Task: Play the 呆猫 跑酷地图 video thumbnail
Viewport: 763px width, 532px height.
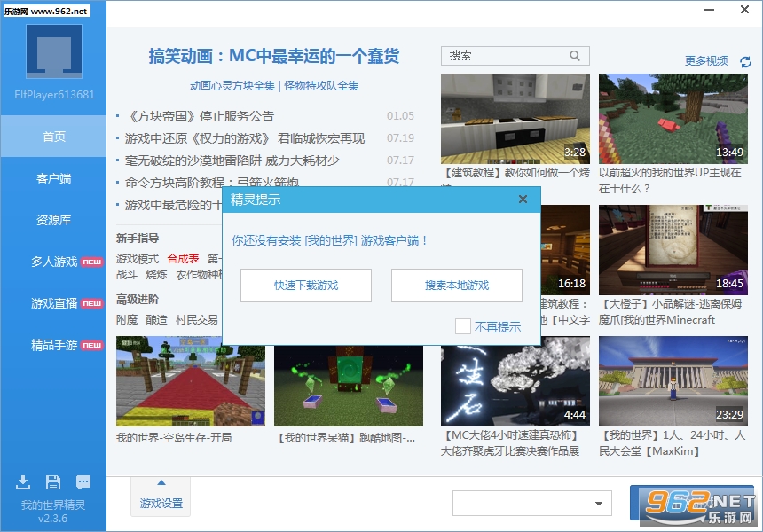Action: coord(349,386)
